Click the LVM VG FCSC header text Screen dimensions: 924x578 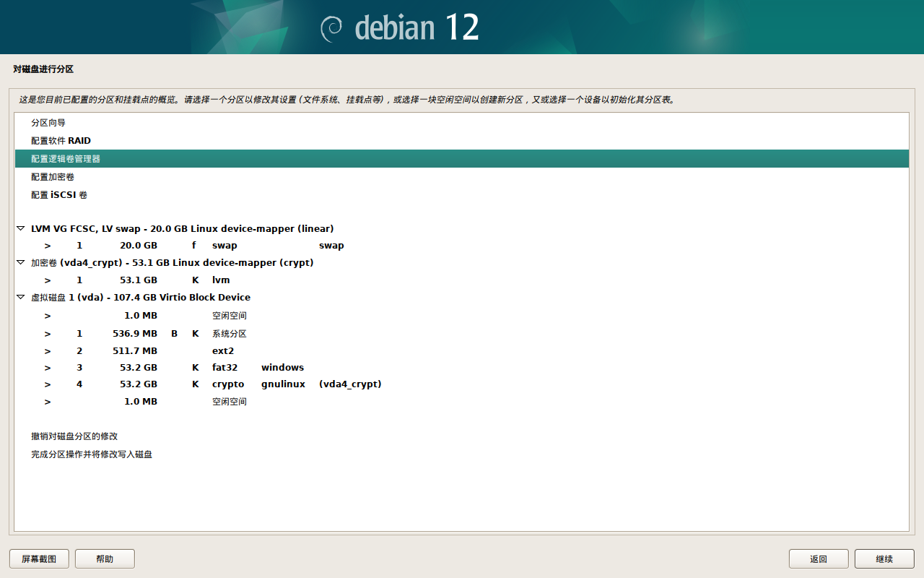point(182,228)
